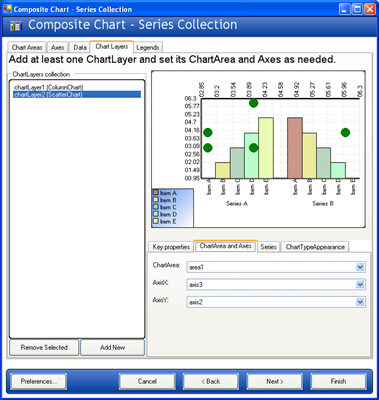
Task: Open the ChartTypeAppearance tab
Action: (315, 247)
